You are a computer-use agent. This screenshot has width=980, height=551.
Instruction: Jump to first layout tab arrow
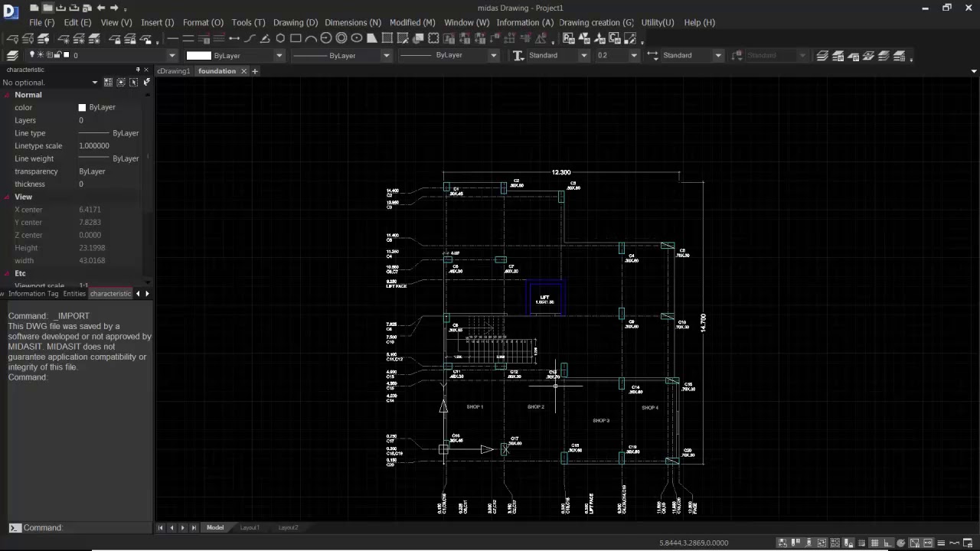[x=161, y=527]
